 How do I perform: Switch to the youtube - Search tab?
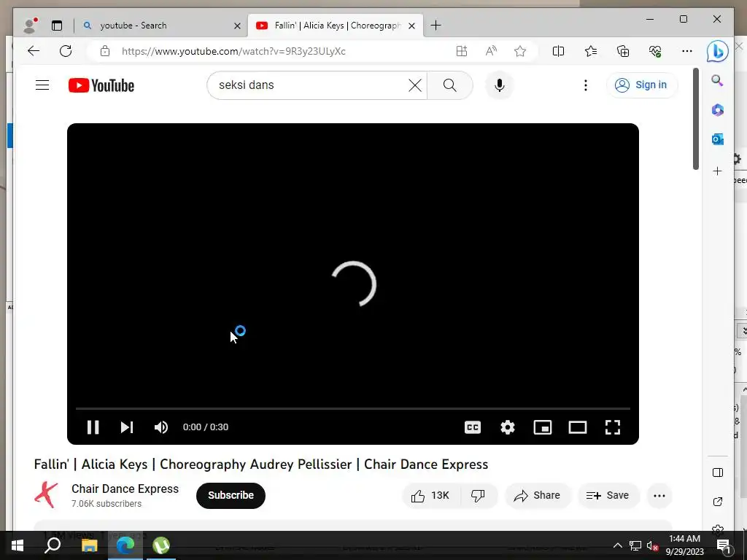pos(160,26)
